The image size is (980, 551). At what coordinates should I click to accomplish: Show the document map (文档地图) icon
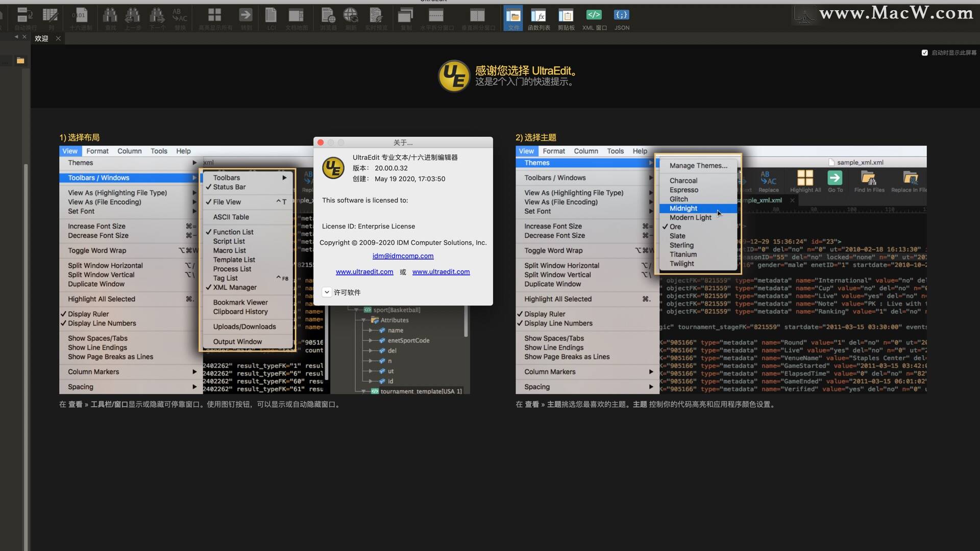pos(296,19)
